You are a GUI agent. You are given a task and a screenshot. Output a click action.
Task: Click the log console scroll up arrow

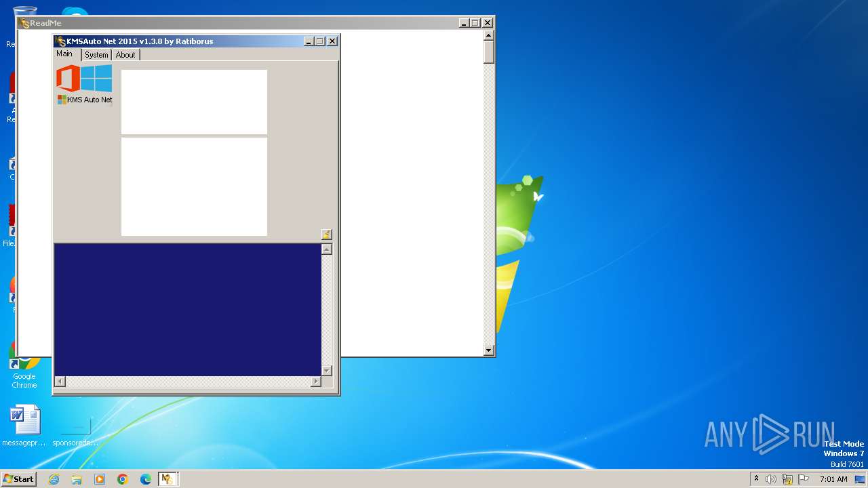(327, 249)
